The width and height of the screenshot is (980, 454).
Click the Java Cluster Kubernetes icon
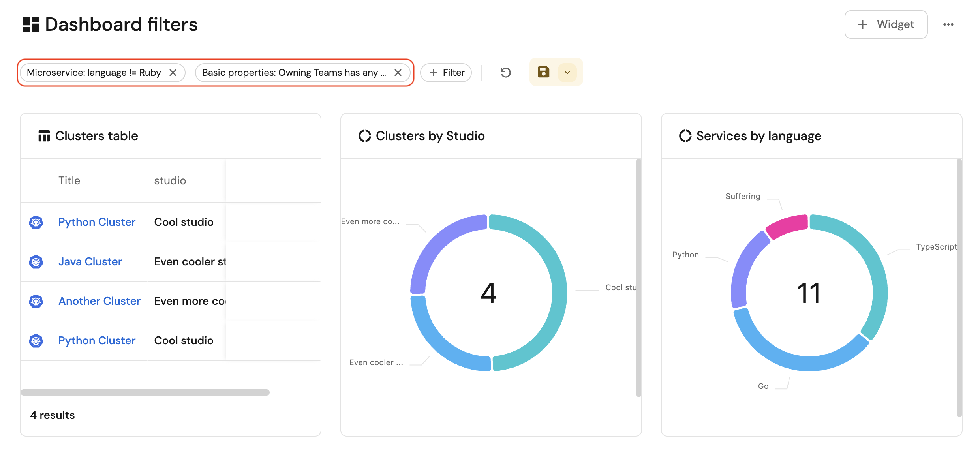click(x=36, y=262)
